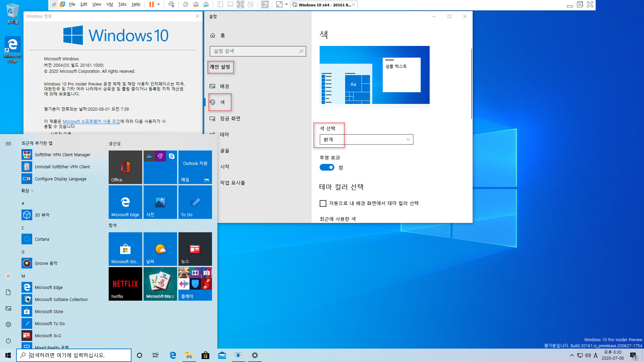The width and height of the screenshot is (644, 362).
Task: Open the VMware Tabs menu
Action: pyautogui.click(x=122, y=4)
